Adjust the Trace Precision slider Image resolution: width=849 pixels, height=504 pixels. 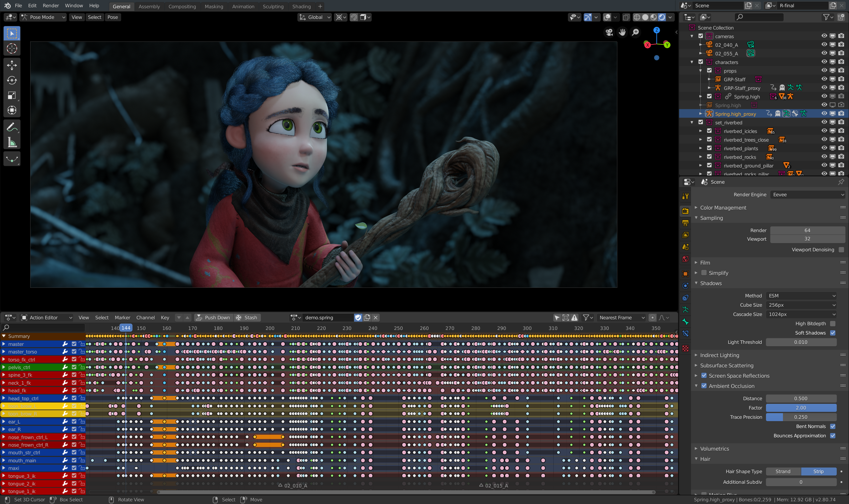[x=801, y=417]
